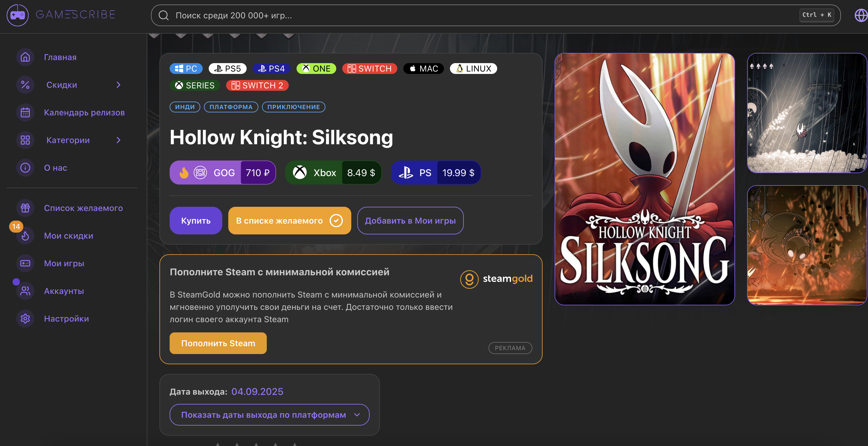868x446 pixels.
Task: Open Главная in the sidebar menu
Action: [60, 57]
